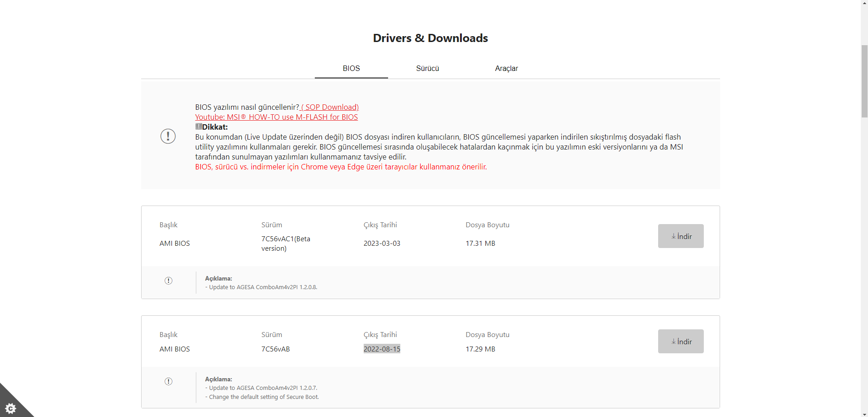868x417 pixels.
Task: Open the cookie settings gear icon
Action: pos(10,408)
